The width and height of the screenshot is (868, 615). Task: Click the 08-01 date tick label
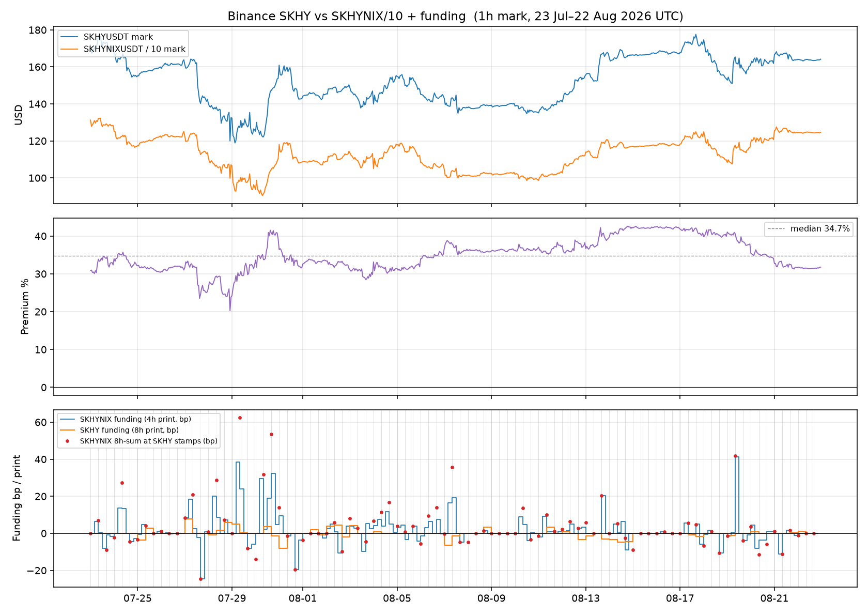pyautogui.click(x=303, y=598)
